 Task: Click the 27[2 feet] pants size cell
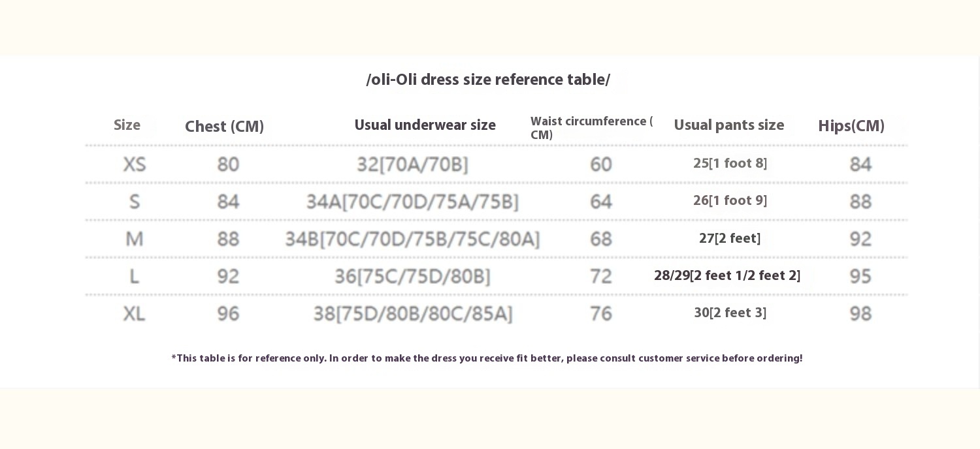pyautogui.click(x=730, y=239)
